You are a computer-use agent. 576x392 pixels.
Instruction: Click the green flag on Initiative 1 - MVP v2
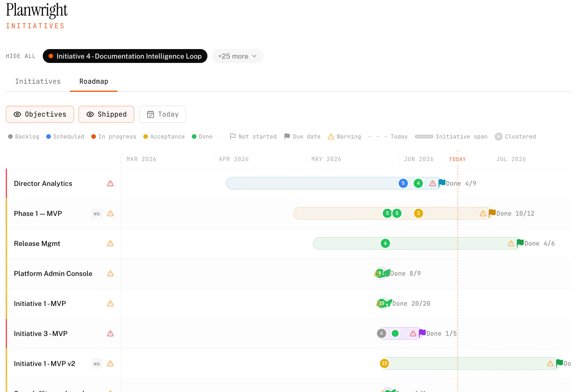pos(560,363)
